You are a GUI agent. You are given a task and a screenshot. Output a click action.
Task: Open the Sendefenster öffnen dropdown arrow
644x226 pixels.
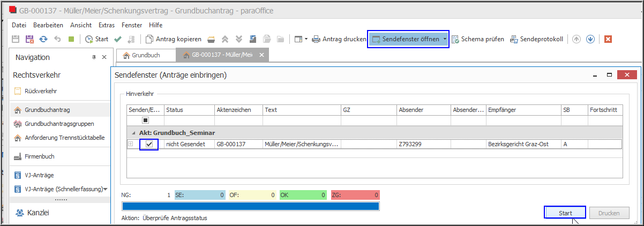(444, 39)
